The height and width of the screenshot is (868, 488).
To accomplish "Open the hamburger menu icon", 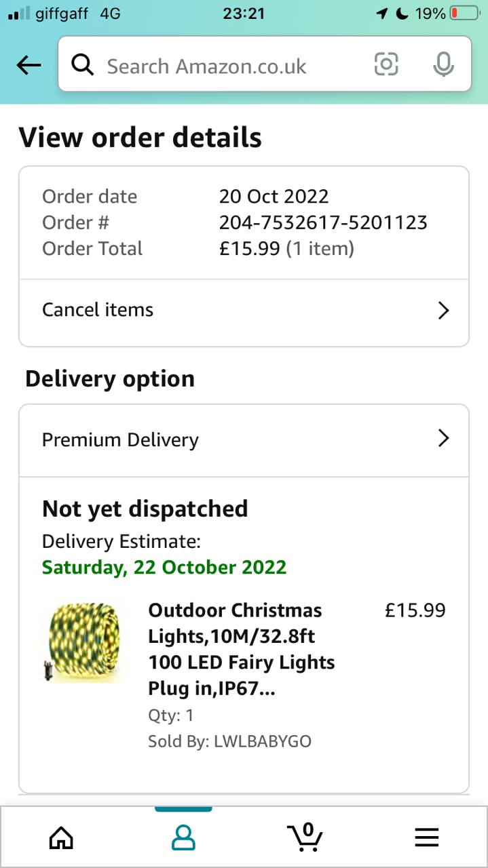I will (427, 838).
